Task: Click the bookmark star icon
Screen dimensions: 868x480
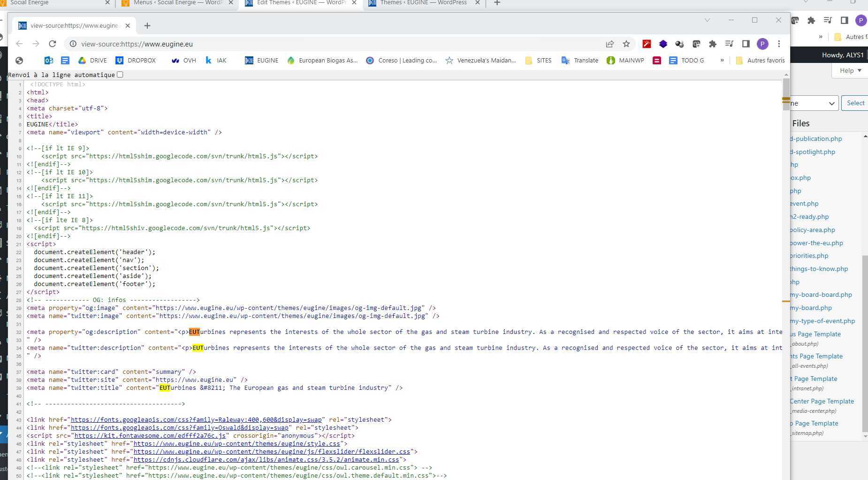Action: coord(626,44)
